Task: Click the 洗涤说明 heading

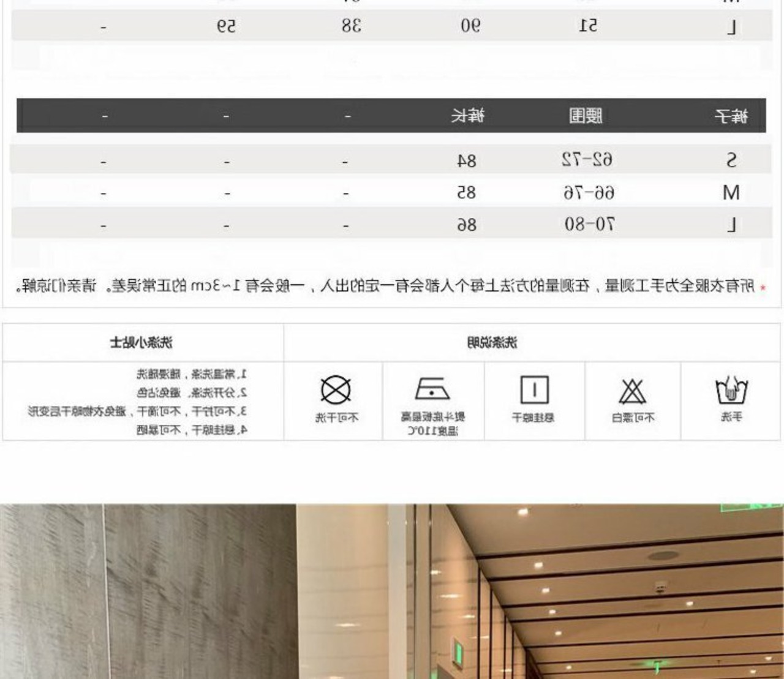Action: [492, 342]
